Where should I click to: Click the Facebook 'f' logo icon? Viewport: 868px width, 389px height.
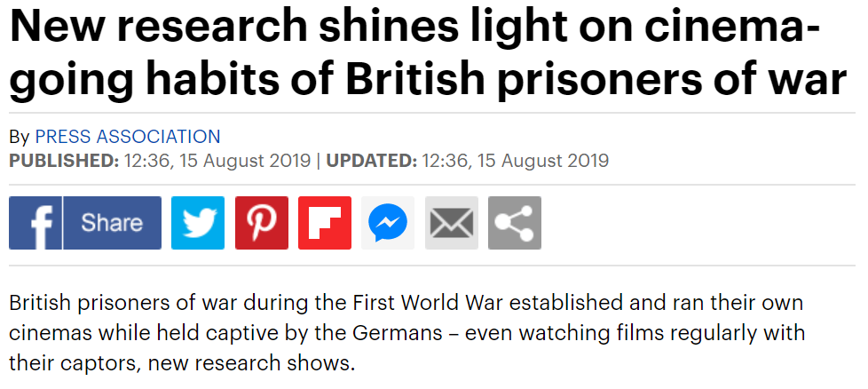[36, 223]
